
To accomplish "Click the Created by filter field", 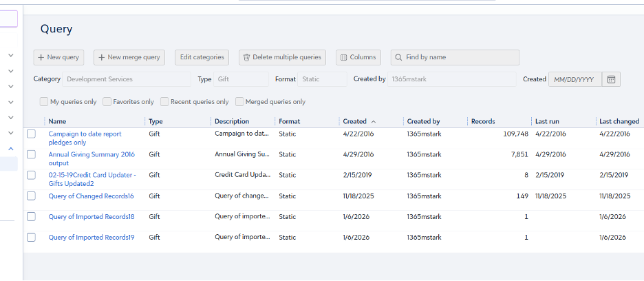I will coord(452,79).
